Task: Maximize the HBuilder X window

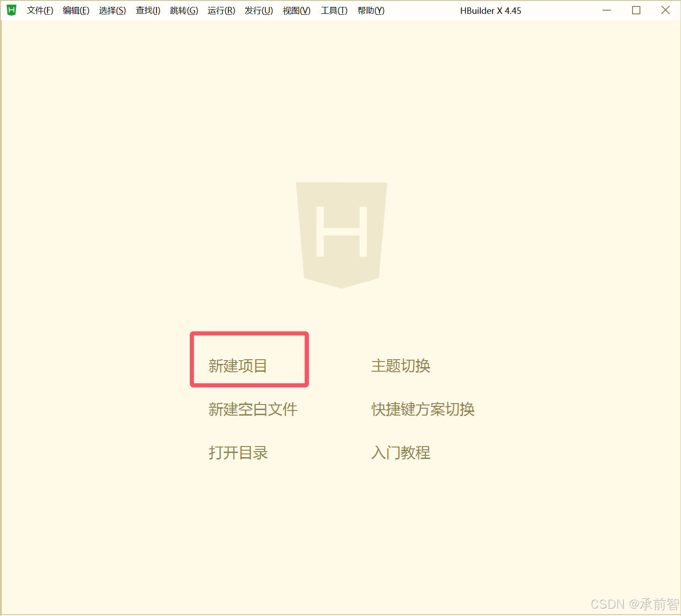Action: coord(636,10)
